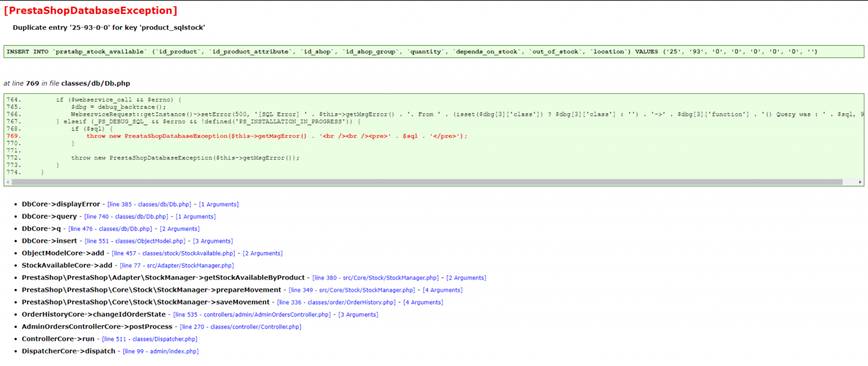The image size is (868, 366).
Task: Open the line 77 src/Adapter/StockManager.php link
Action: [177, 266]
